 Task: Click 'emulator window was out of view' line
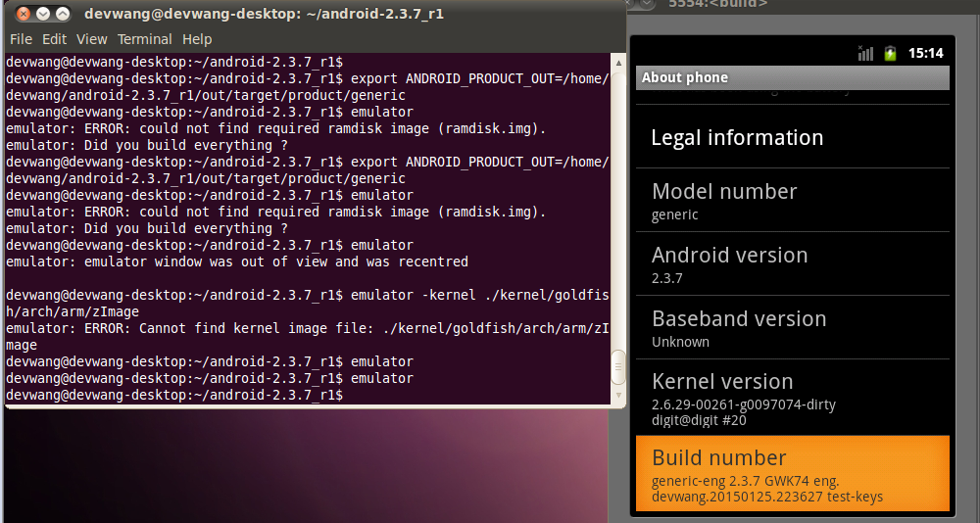(237, 261)
